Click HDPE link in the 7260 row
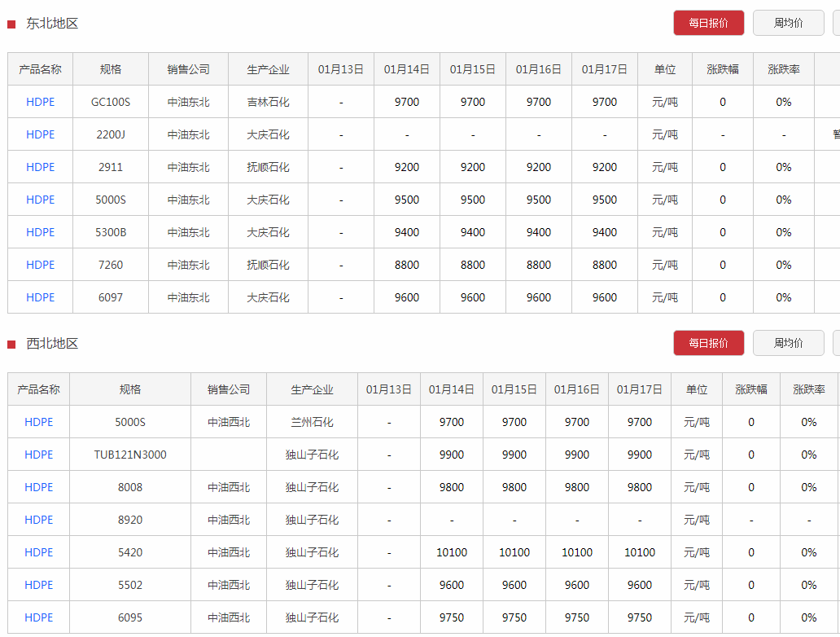The image size is (840, 637). point(40,265)
